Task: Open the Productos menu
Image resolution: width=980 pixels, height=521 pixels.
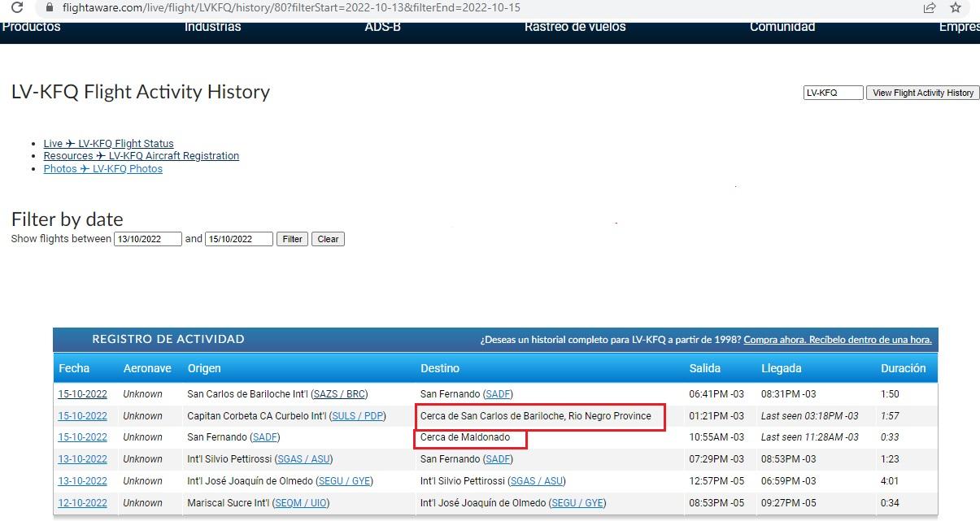Action: (x=31, y=27)
